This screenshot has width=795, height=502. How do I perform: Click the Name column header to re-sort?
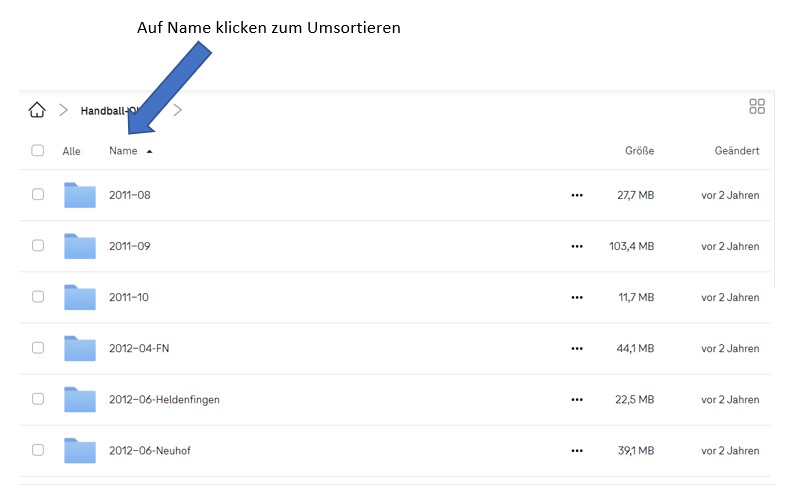pyautogui.click(x=123, y=151)
